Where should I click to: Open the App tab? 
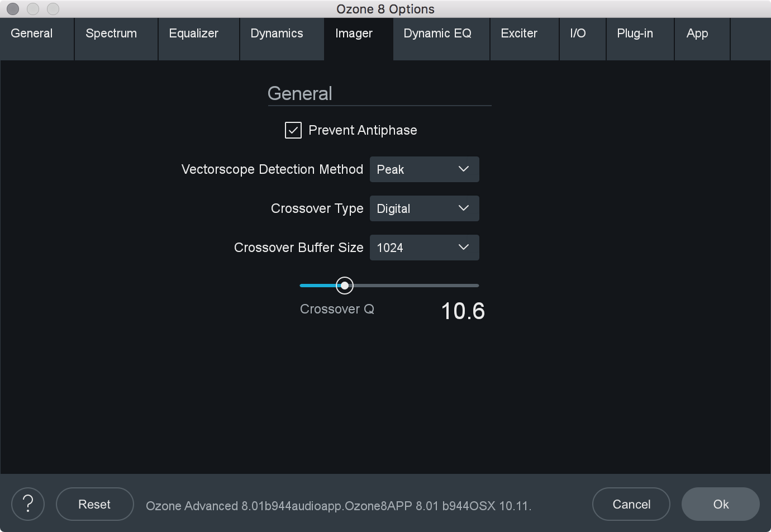[702, 39]
